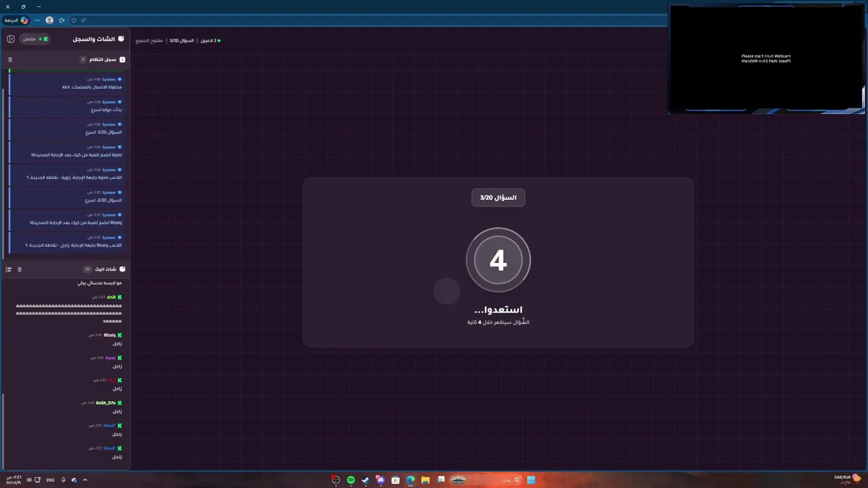
Task: Clear the stream chat with trash icon
Action: coord(20,270)
